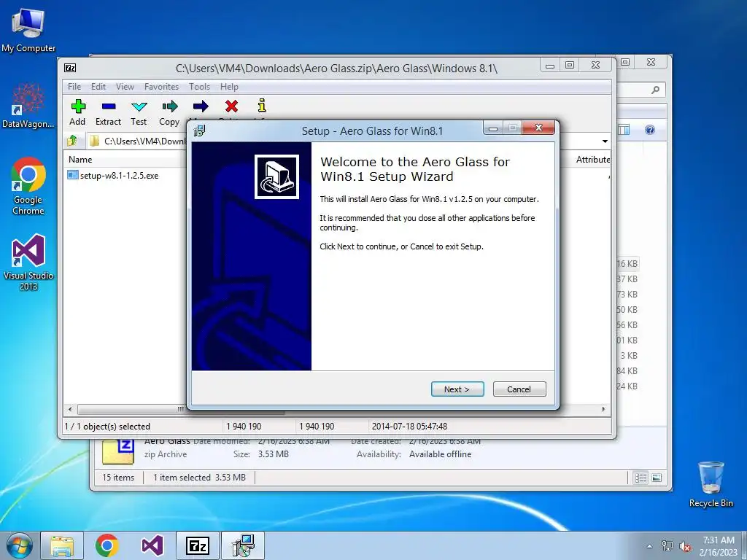Click the red Delete icon in 7-Zip toolbar
747x560 pixels.
[231, 106]
